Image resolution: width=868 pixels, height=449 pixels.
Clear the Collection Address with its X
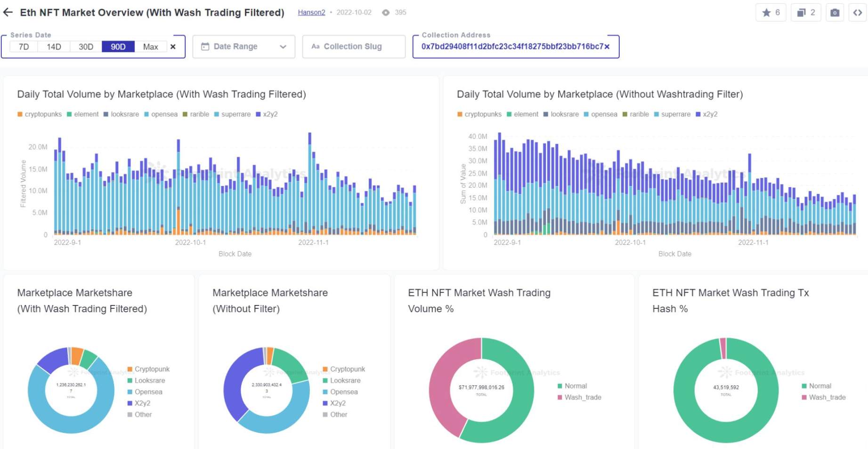pyautogui.click(x=608, y=47)
